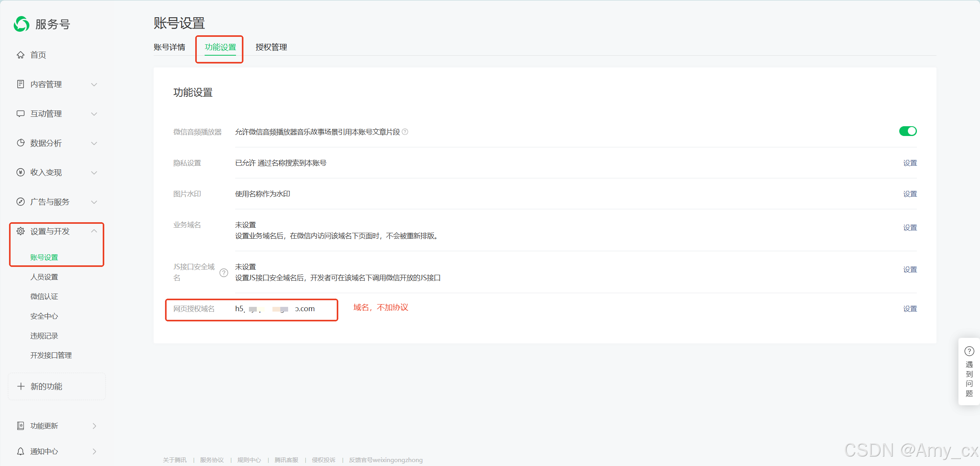Click 已允许 通过名称搜索到本账号 text
This screenshot has width=980, height=466.
[281, 163]
